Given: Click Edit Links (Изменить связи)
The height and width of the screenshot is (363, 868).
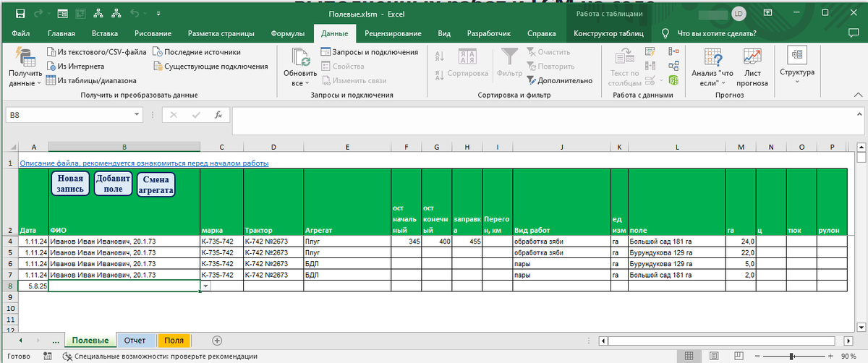Looking at the screenshot, I should point(353,80).
